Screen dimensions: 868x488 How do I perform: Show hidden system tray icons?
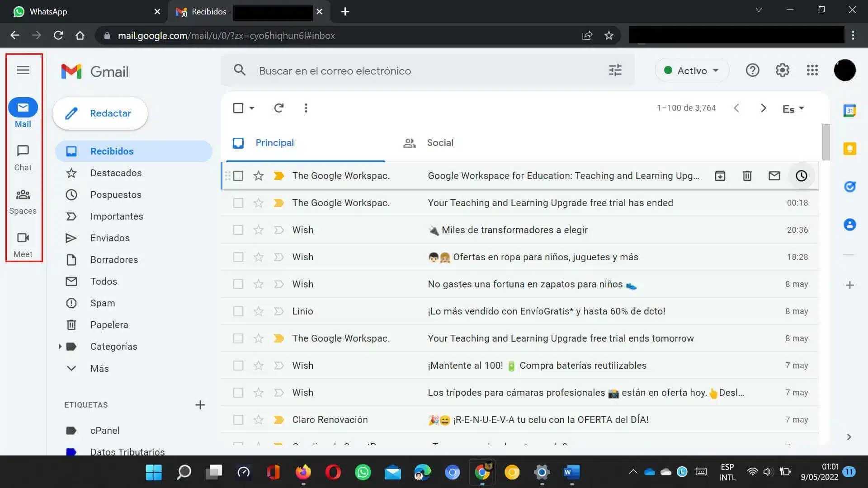click(x=633, y=472)
